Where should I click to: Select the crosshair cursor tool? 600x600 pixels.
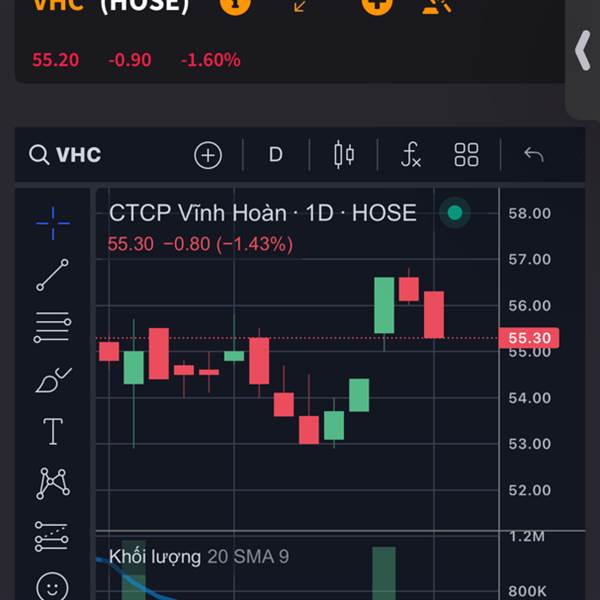point(53,223)
